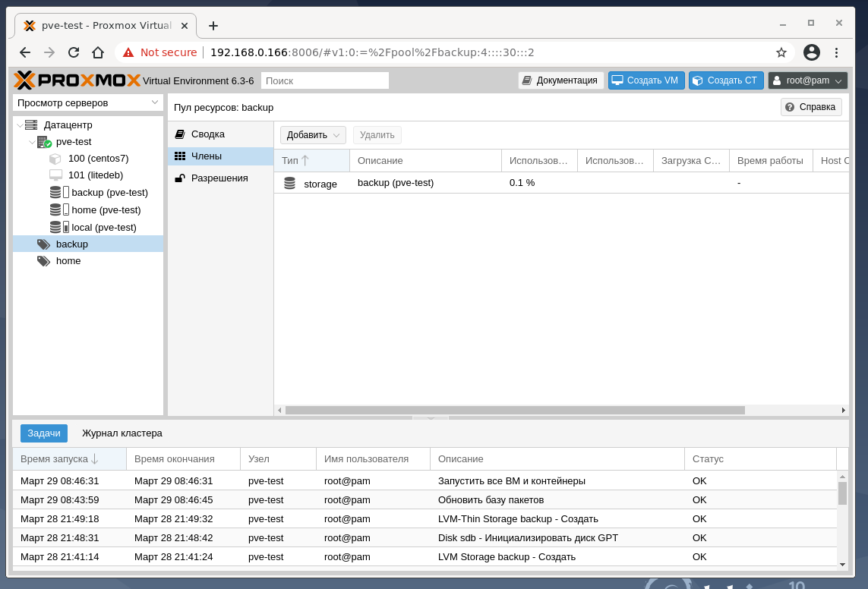Select the 101 (litedeb) virtual machine
The width and height of the screenshot is (868, 589).
pos(95,175)
